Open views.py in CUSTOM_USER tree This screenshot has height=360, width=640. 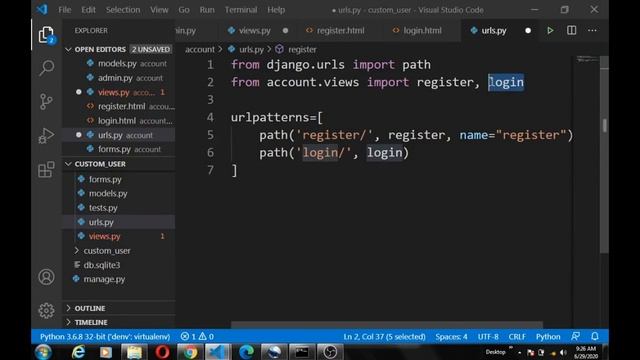pos(104,236)
